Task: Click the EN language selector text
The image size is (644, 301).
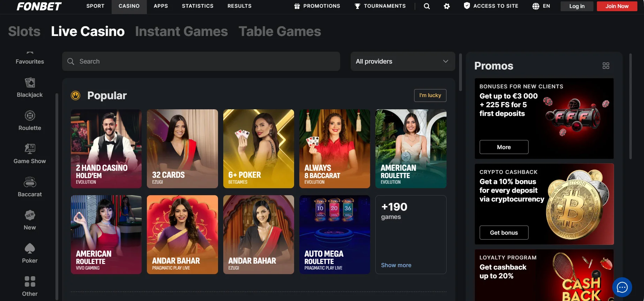Action: point(546,6)
